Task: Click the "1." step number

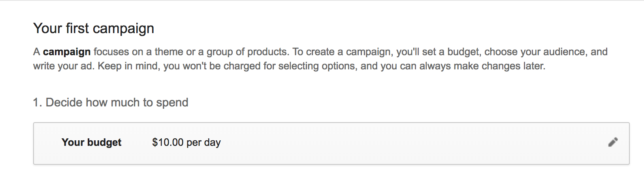Action: point(38,102)
